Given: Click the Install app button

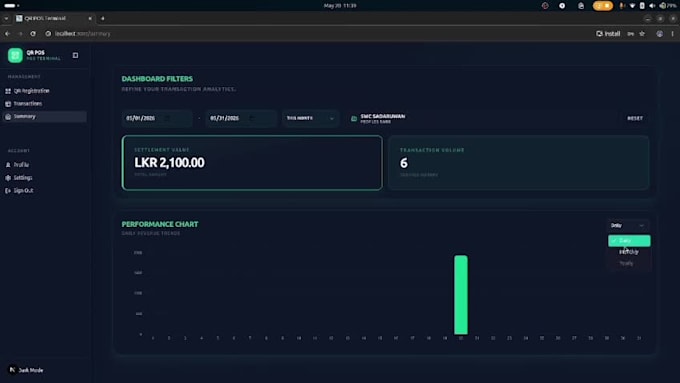Looking at the screenshot, I should coord(608,34).
